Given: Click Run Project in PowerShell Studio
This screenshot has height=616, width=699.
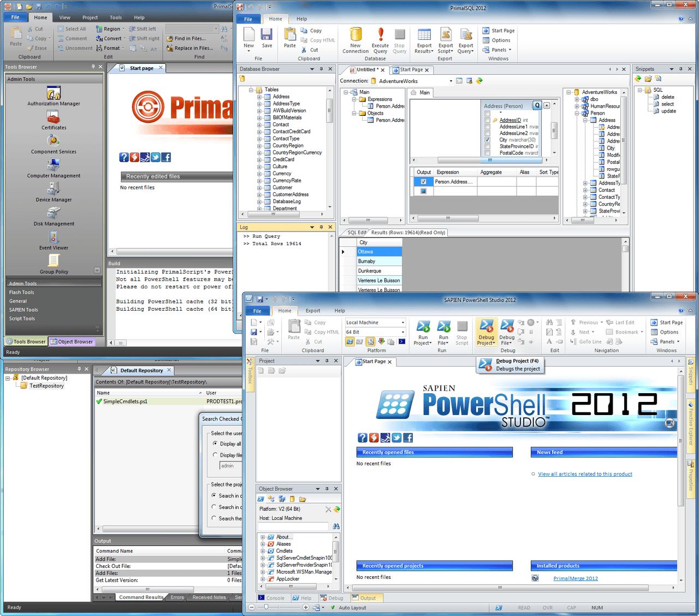Looking at the screenshot, I should (x=423, y=333).
